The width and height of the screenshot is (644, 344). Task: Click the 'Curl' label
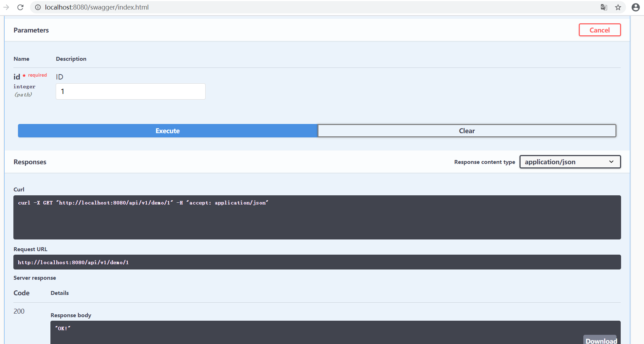coord(19,189)
